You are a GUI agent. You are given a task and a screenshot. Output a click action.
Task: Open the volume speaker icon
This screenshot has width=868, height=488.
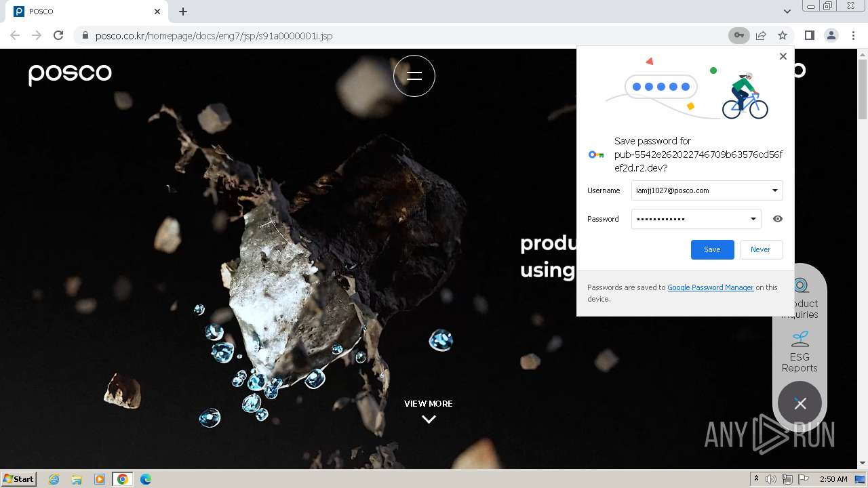tap(771, 479)
